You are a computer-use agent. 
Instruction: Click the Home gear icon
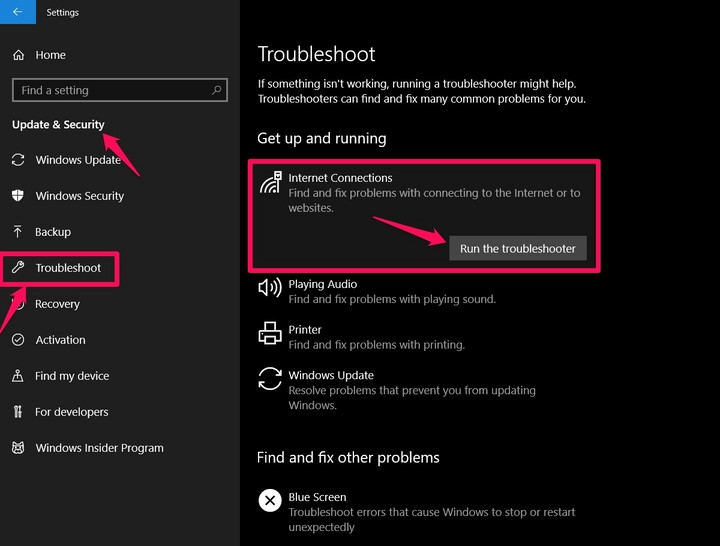pos(18,55)
